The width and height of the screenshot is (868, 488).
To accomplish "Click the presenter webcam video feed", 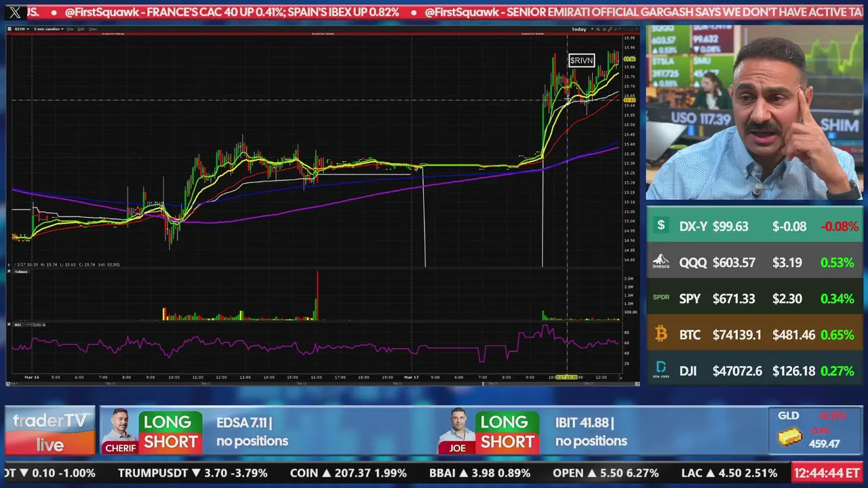I will (x=755, y=113).
